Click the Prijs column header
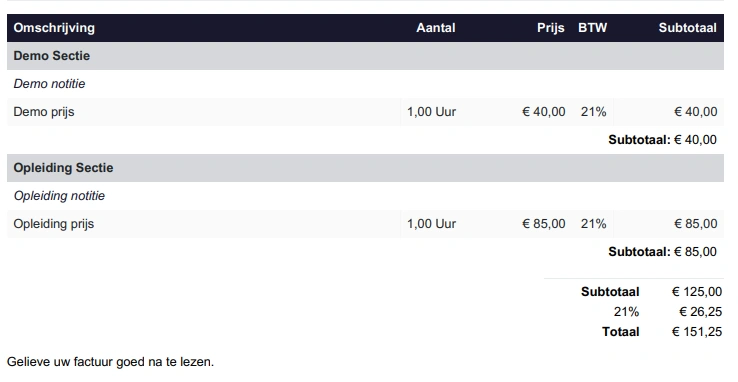 550,28
